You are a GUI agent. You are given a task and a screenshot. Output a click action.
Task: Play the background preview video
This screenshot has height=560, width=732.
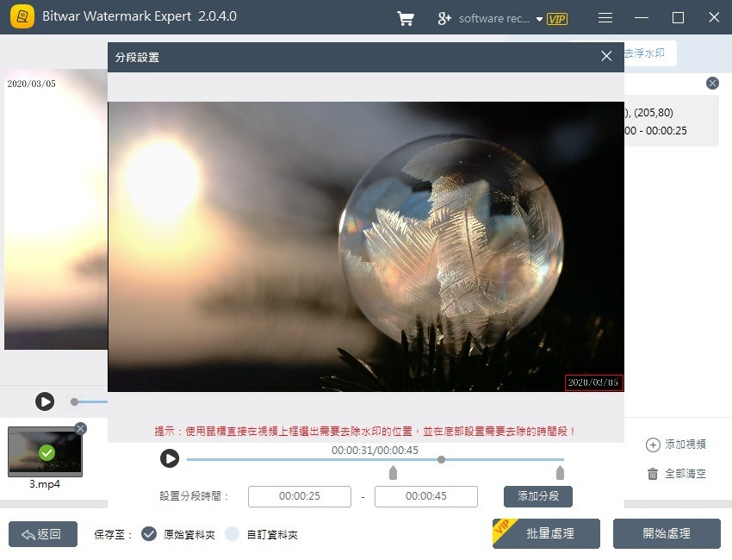click(45, 401)
